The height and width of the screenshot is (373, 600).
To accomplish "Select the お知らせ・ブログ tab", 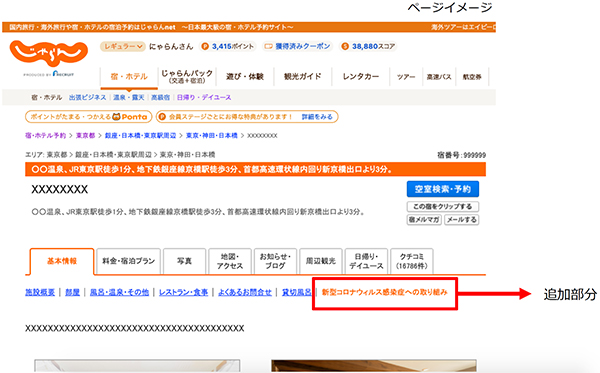I will (275, 261).
